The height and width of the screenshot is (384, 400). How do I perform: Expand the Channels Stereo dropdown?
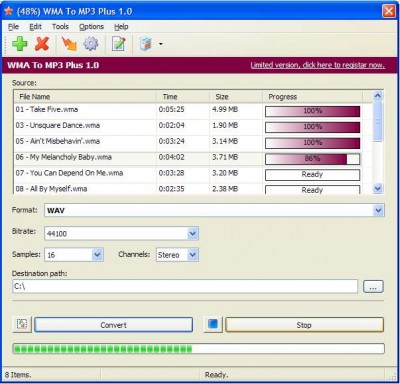[x=193, y=255]
